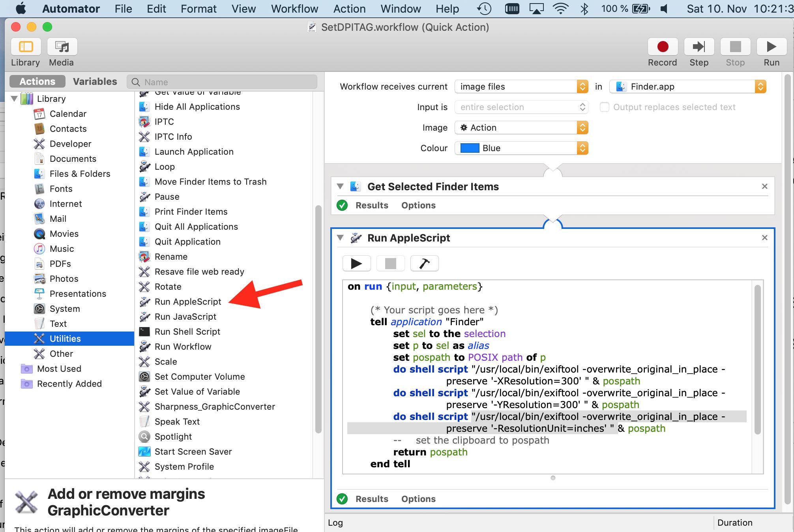794x532 pixels.
Task: Select the Actions tab
Action: (x=37, y=81)
